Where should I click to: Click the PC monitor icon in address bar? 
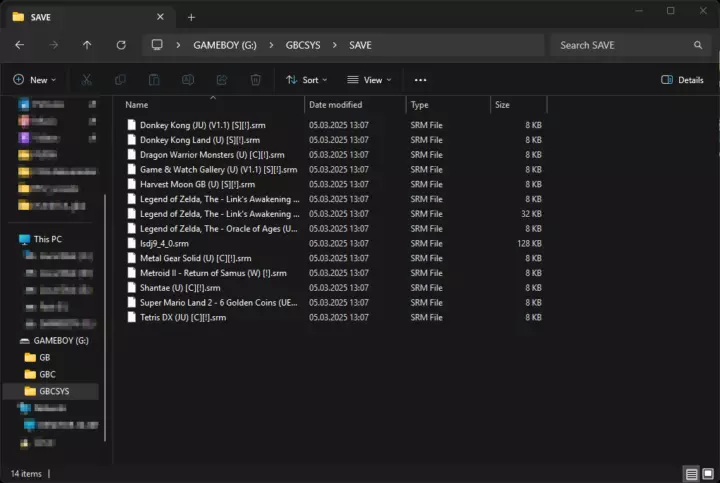click(x=157, y=45)
